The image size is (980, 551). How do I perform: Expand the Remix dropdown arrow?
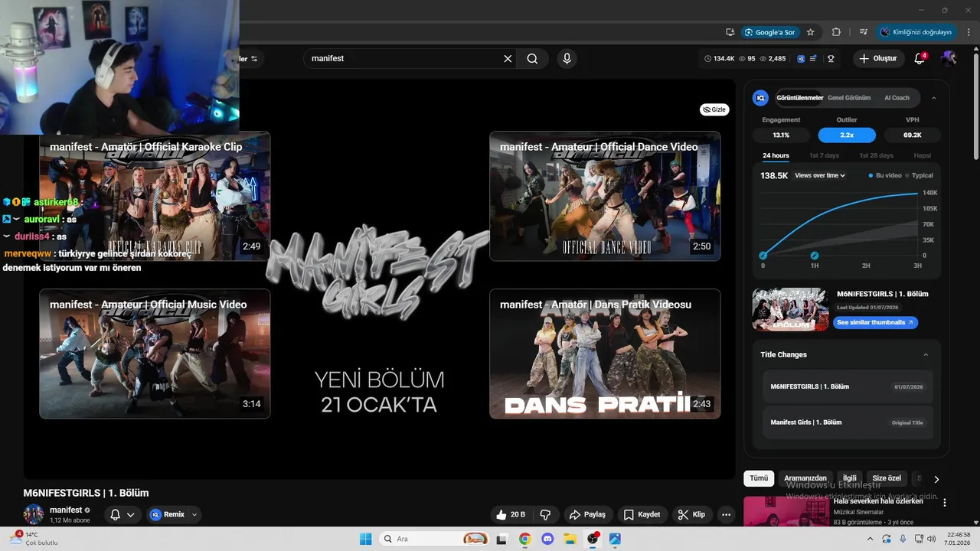point(194,514)
